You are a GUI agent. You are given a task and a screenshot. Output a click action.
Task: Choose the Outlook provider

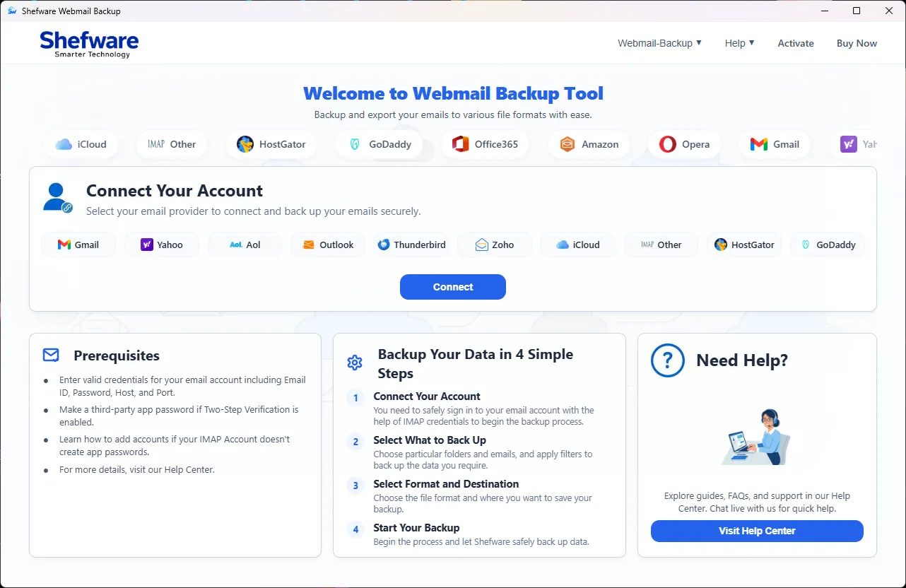point(328,245)
